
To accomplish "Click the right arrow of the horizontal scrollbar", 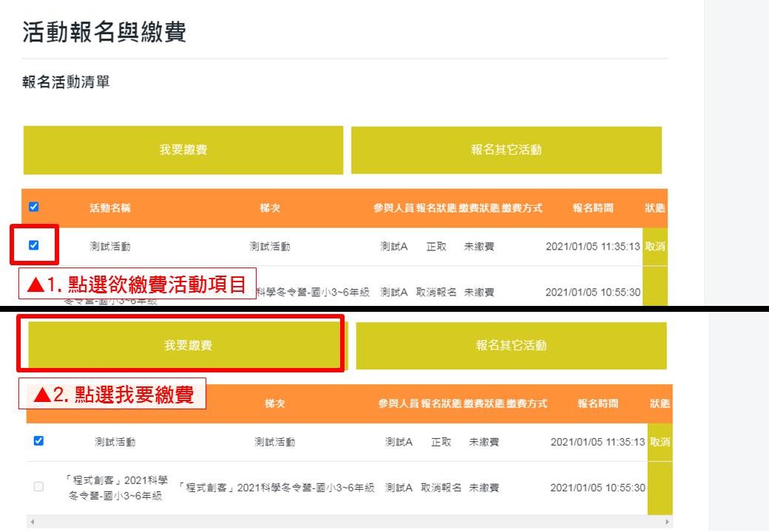I will pyautogui.click(x=667, y=522).
